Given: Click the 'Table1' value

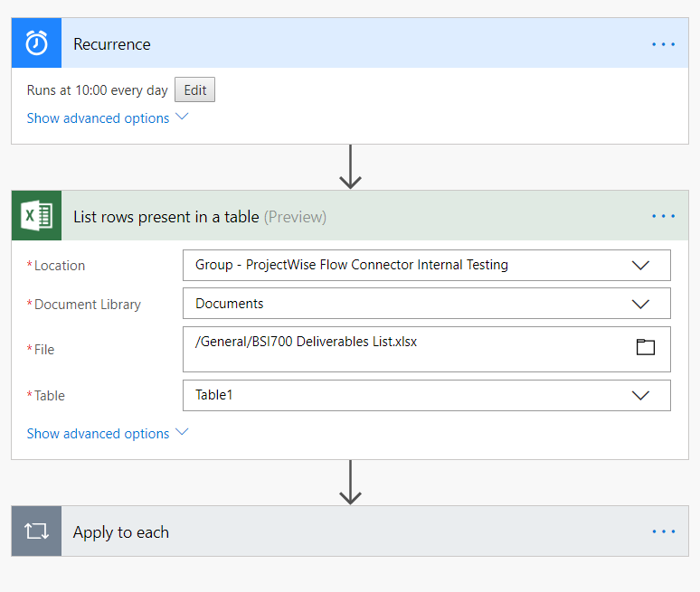Looking at the screenshot, I should pos(213,395).
